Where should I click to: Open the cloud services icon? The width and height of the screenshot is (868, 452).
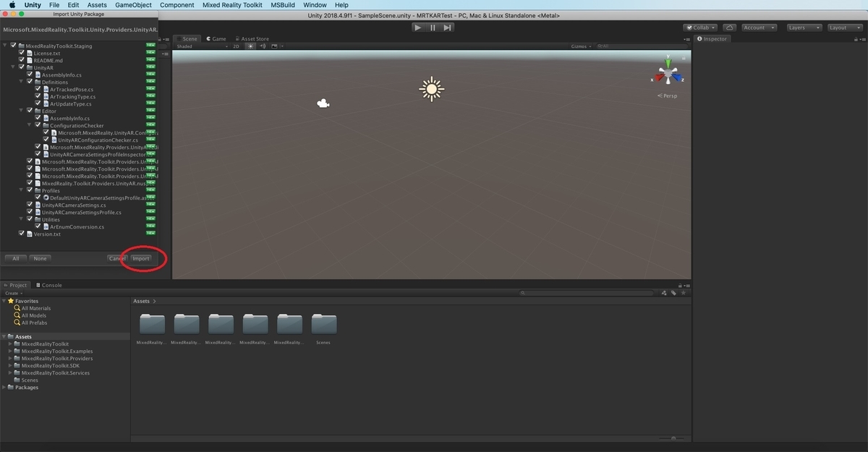click(729, 27)
